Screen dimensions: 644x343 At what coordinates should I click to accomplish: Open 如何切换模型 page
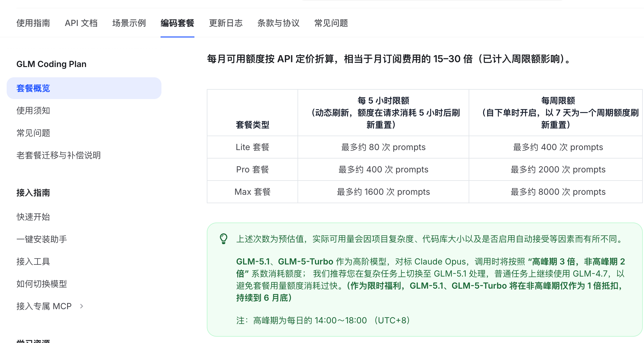[x=42, y=284]
